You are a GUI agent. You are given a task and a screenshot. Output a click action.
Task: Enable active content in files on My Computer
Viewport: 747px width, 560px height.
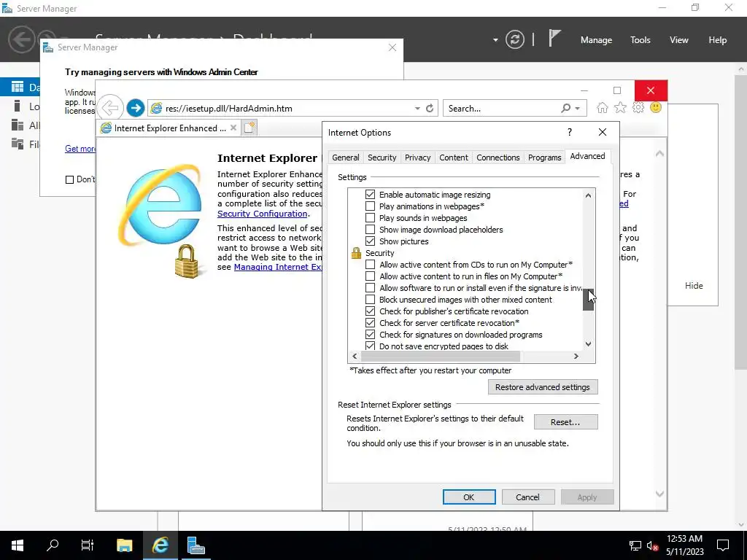(370, 276)
